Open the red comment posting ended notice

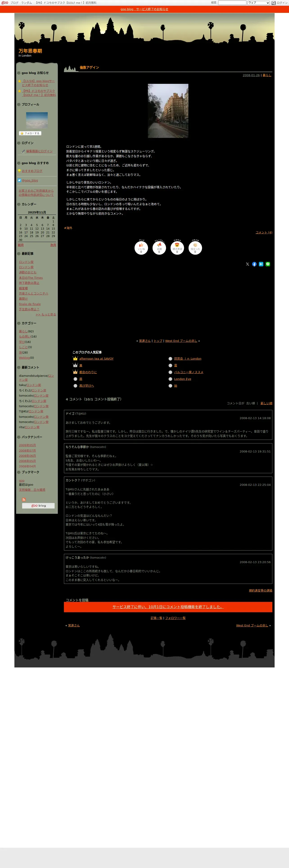pyautogui.click(x=168, y=607)
